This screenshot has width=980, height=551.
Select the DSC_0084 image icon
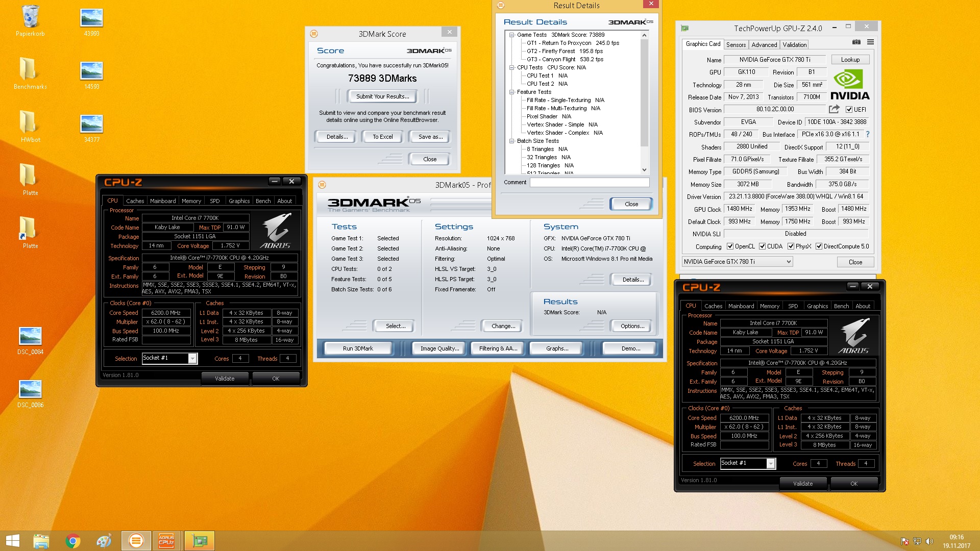pyautogui.click(x=30, y=340)
